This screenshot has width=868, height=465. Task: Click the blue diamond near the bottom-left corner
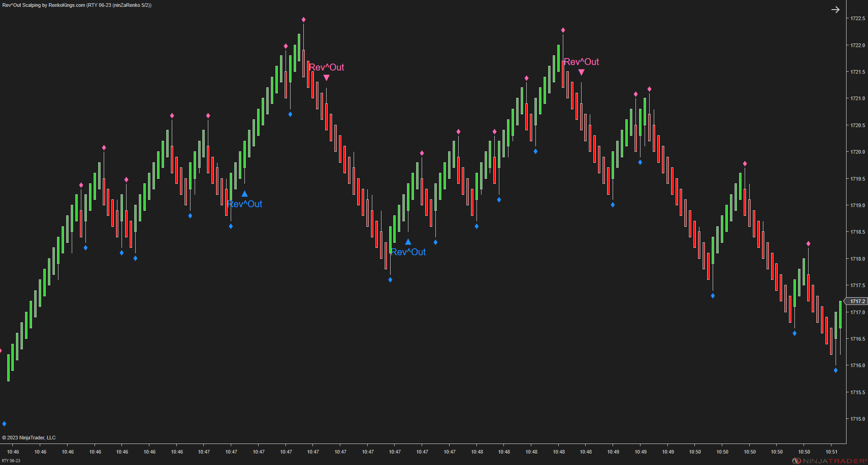4,423
